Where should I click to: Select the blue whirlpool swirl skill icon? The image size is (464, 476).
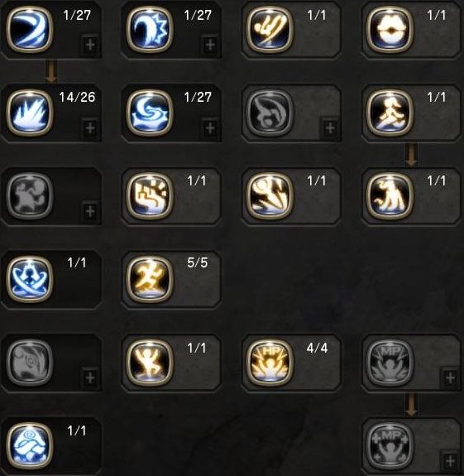click(150, 113)
